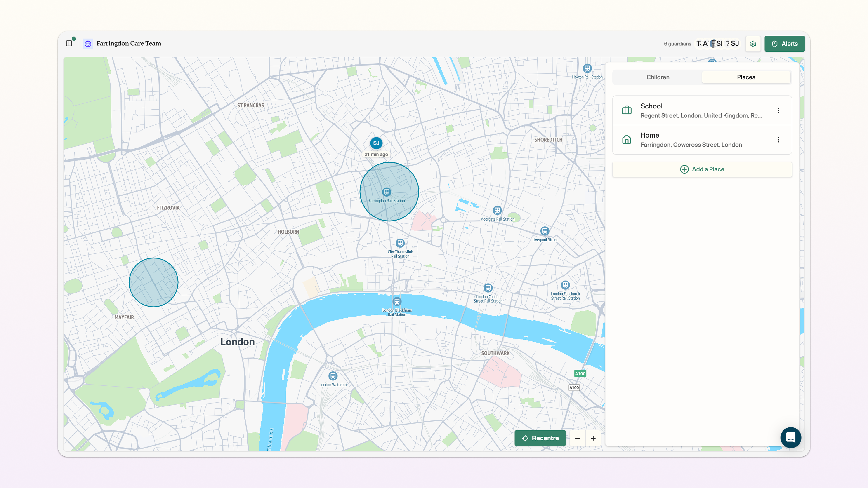Click the London Blackfriars station icon
The width and height of the screenshot is (868, 488).
pos(397,301)
